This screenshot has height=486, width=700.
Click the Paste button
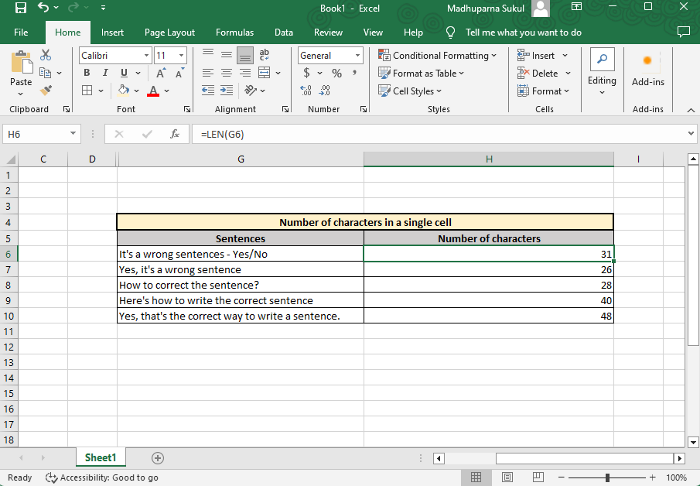[20, 70]
